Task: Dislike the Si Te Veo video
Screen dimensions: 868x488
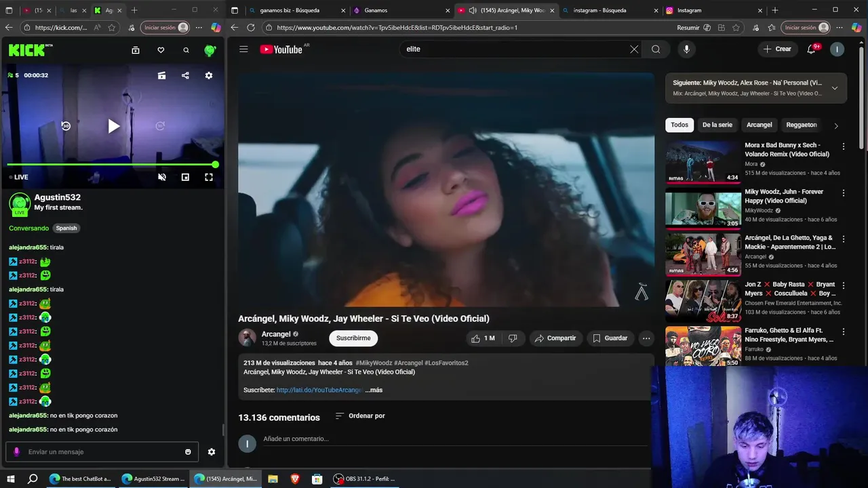Action: [x=513, y=338]
